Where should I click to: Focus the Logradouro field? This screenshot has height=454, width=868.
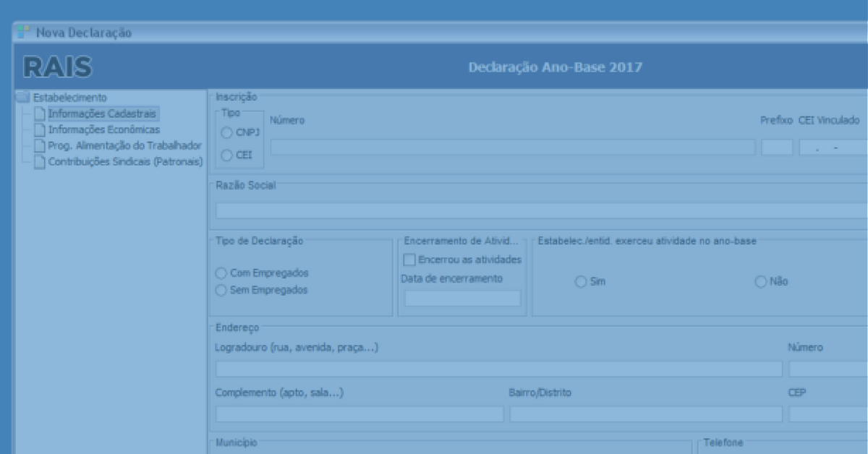tap(499, 369)
